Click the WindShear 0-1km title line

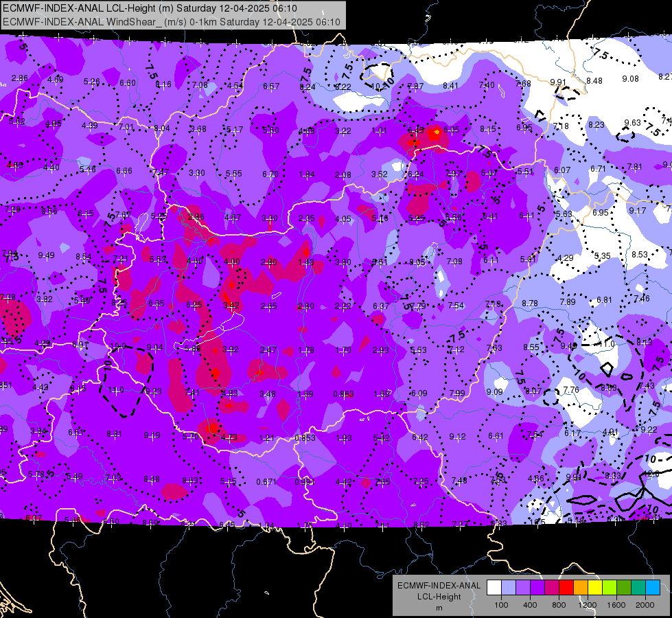tap(172, 22)
